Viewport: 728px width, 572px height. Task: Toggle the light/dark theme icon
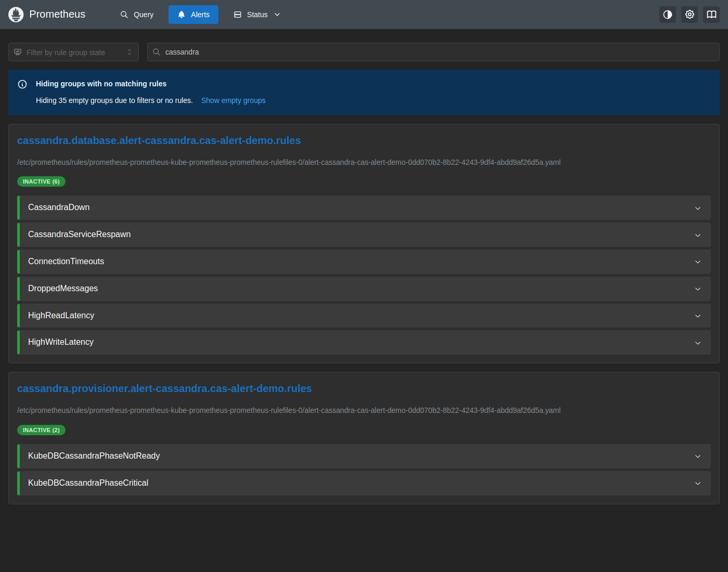coord(668,15)
